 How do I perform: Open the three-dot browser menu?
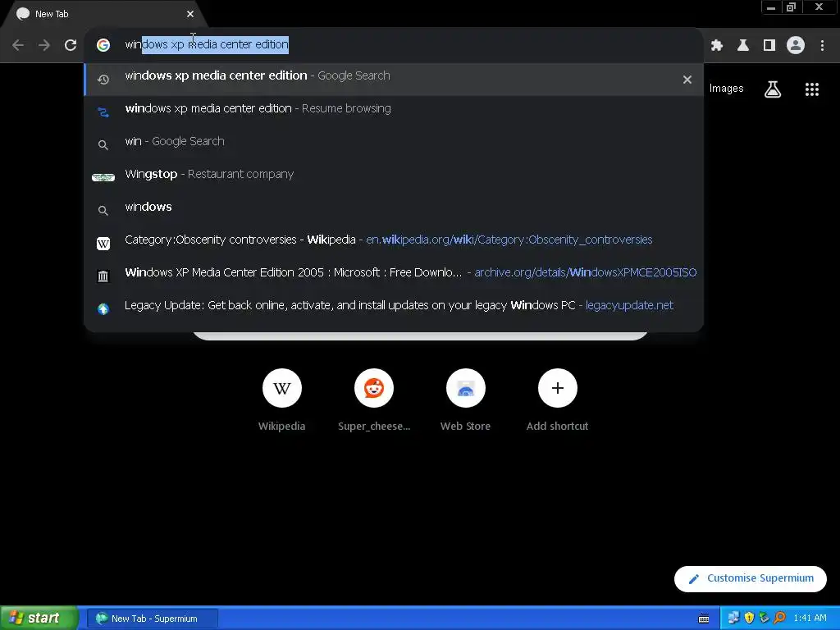coord(822,45)
